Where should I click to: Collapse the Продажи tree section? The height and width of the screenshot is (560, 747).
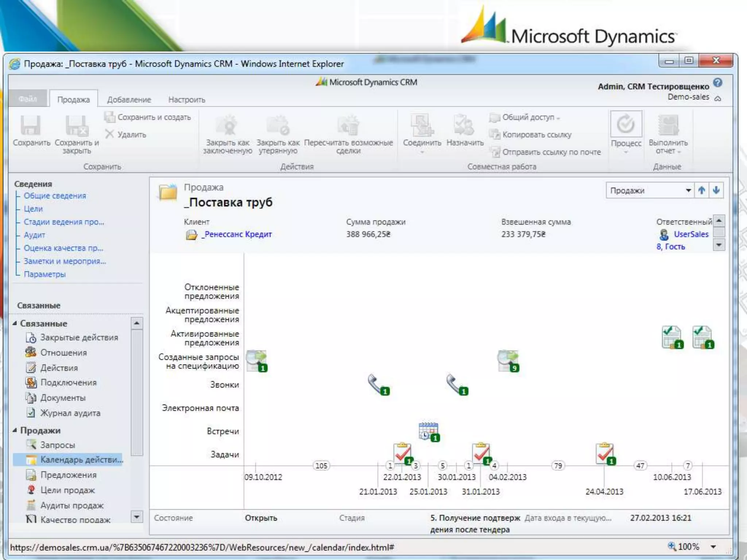pyautogui.click(x=15, y=430)
